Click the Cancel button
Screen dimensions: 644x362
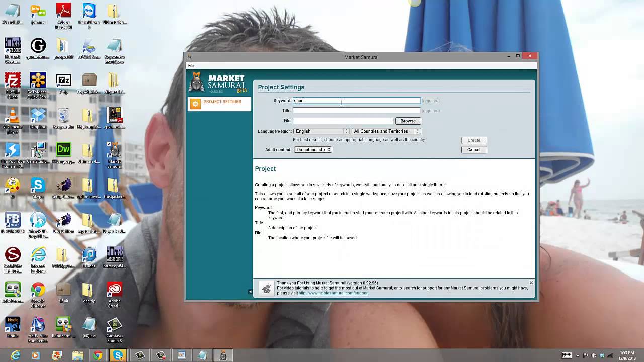pos(474,150)
